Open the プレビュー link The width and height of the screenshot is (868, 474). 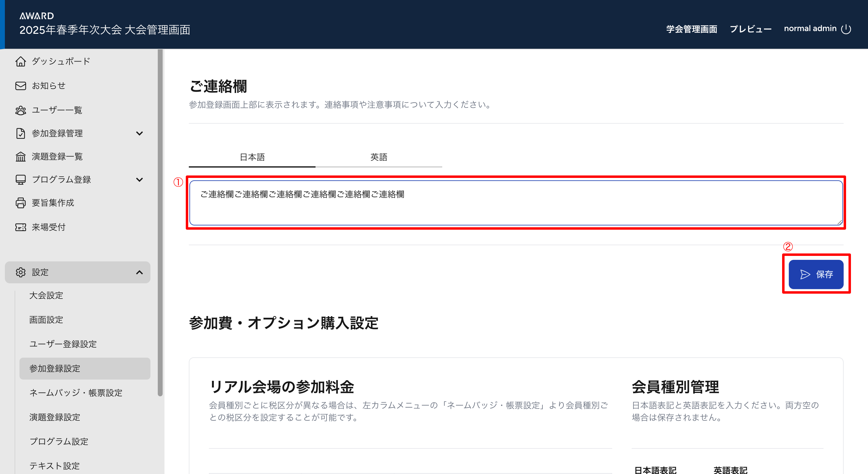click(750, 29)
